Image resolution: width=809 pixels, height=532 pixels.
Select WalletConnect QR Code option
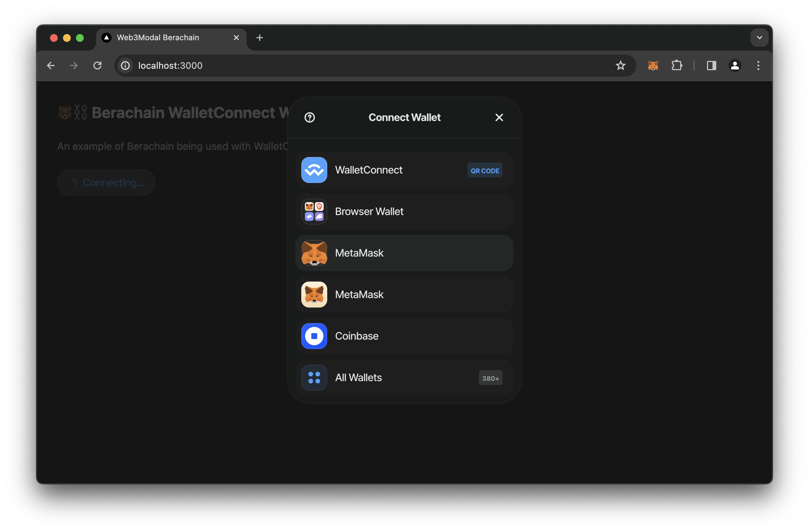(x=485, y=170)
